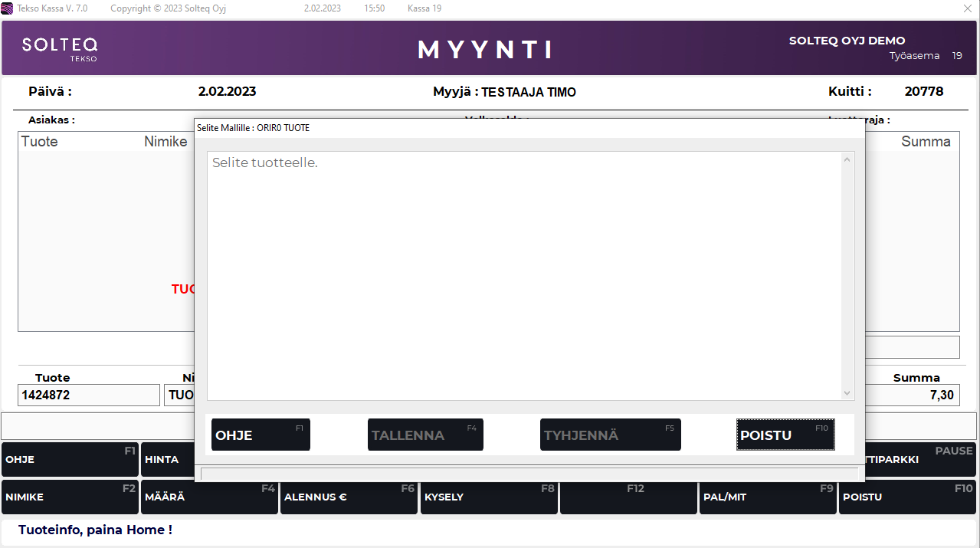Click the Tekso Kassa title bar app icon
This screenshot has height=548, width=980.
8,8
